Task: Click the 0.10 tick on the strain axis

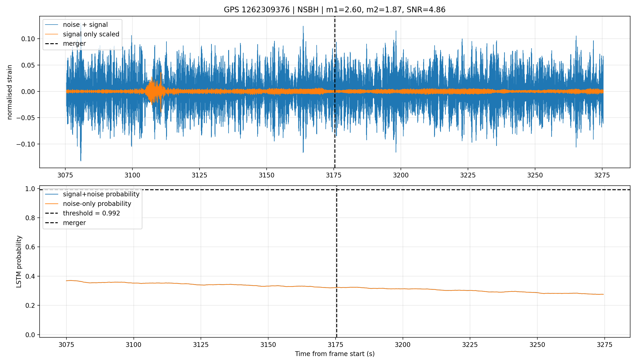Action: click(x=28, y=39)
